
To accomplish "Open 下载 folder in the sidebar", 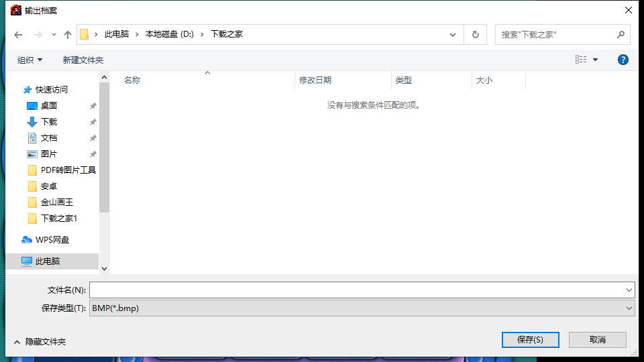I will [x=49, y=122].
